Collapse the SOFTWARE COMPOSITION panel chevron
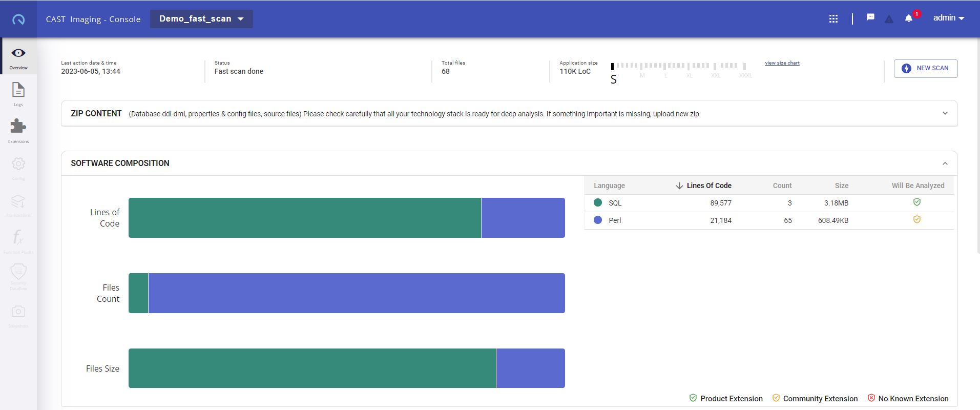The image size is (980, 410). tap(945, 163)
